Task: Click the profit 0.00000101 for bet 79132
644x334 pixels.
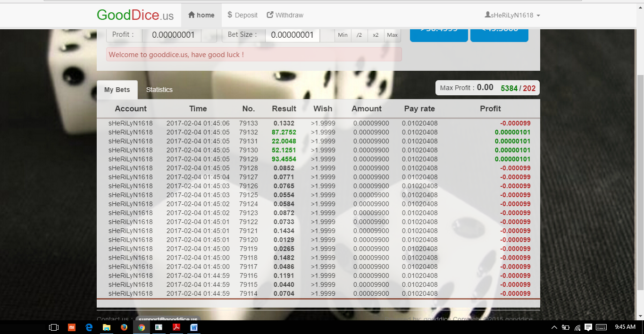Action: pos(512,132)
